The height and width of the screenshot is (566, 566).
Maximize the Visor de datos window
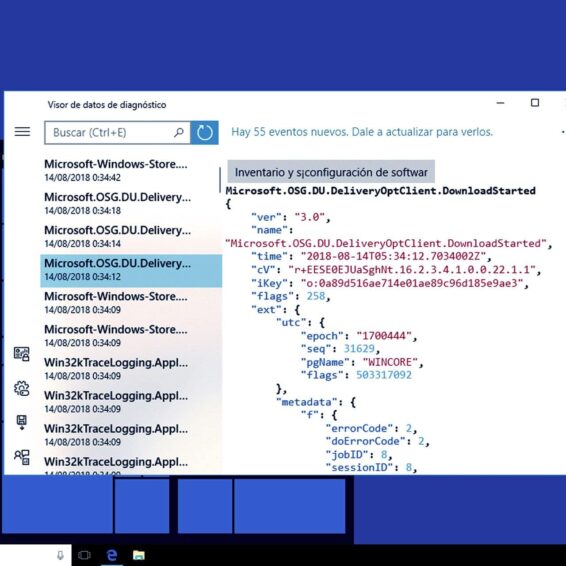click(535, 103)
